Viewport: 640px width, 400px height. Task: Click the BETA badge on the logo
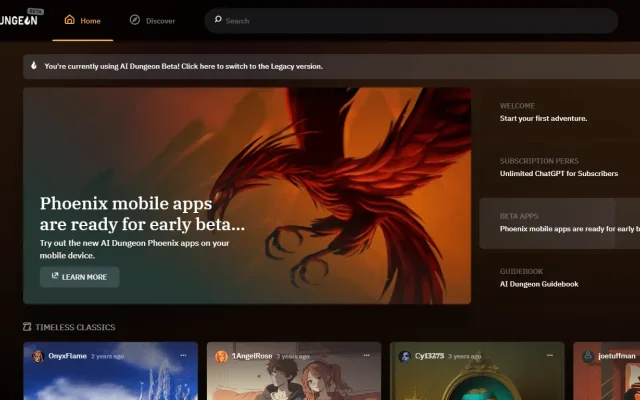[36, 11]
